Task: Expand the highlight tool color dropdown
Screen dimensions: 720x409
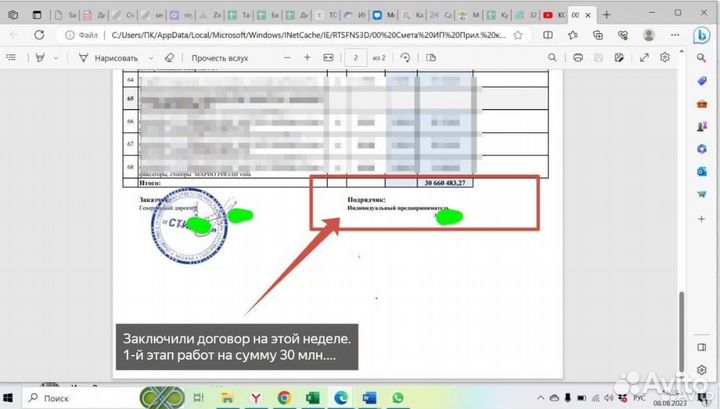Action: (56, 58)
